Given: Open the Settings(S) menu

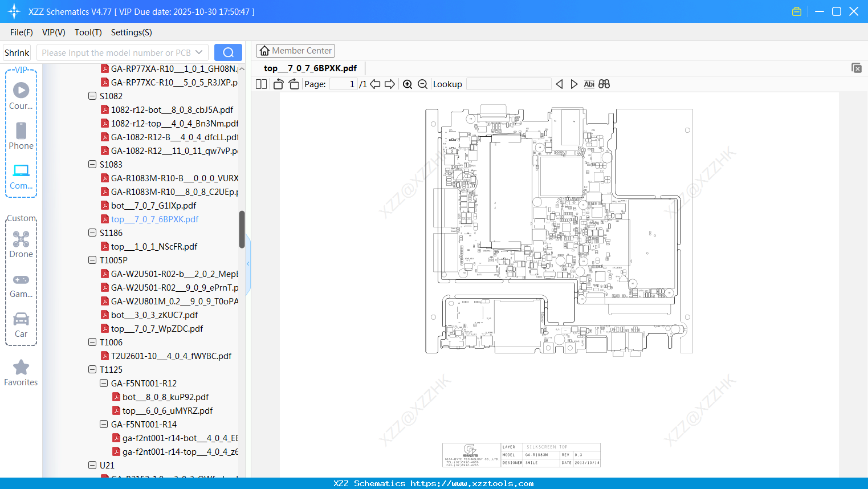Looking at the screenshot, I should (132, 32).
